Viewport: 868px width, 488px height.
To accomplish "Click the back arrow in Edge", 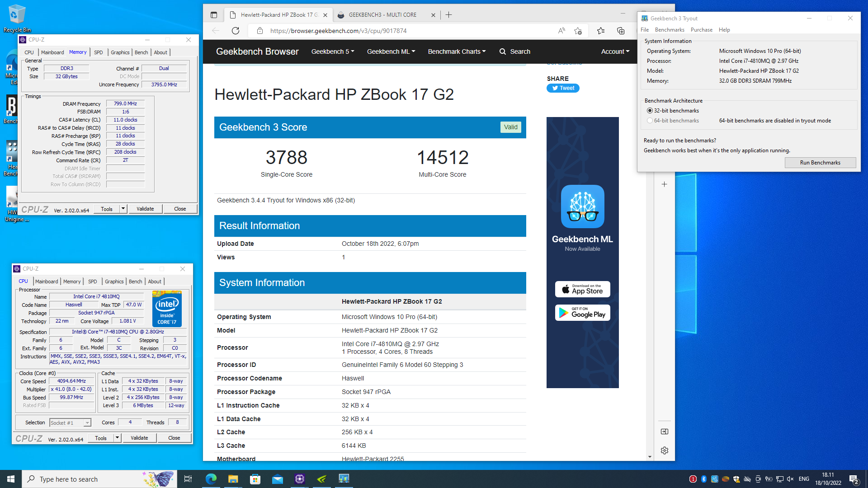I will (216, 31).
